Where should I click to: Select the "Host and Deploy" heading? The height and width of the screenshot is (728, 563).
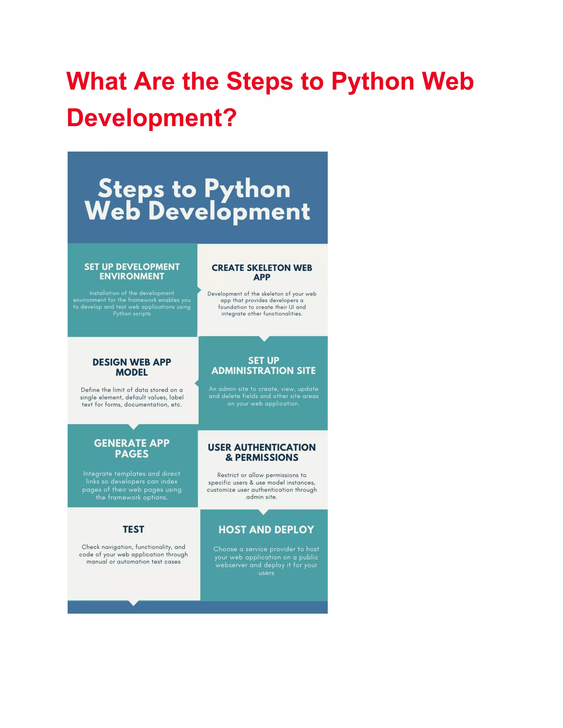pos(266,530)
